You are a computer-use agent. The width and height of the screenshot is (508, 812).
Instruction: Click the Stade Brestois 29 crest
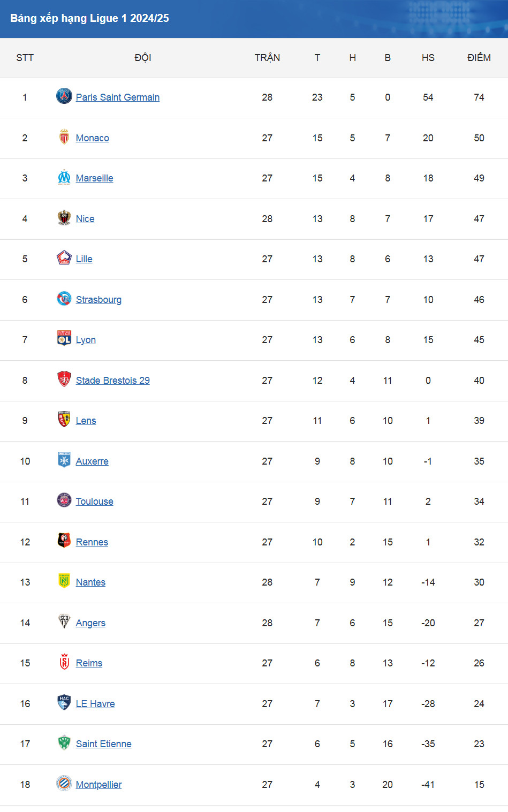[64, 380]
